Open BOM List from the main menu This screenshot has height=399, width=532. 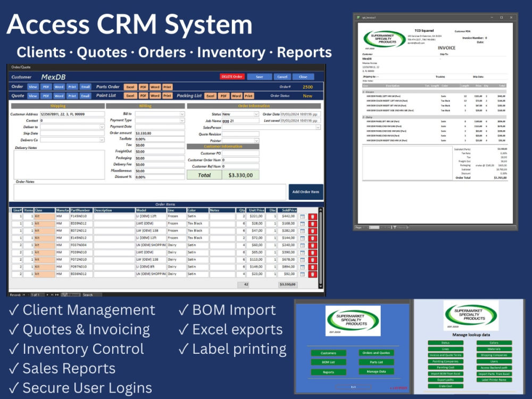[328, 362]
